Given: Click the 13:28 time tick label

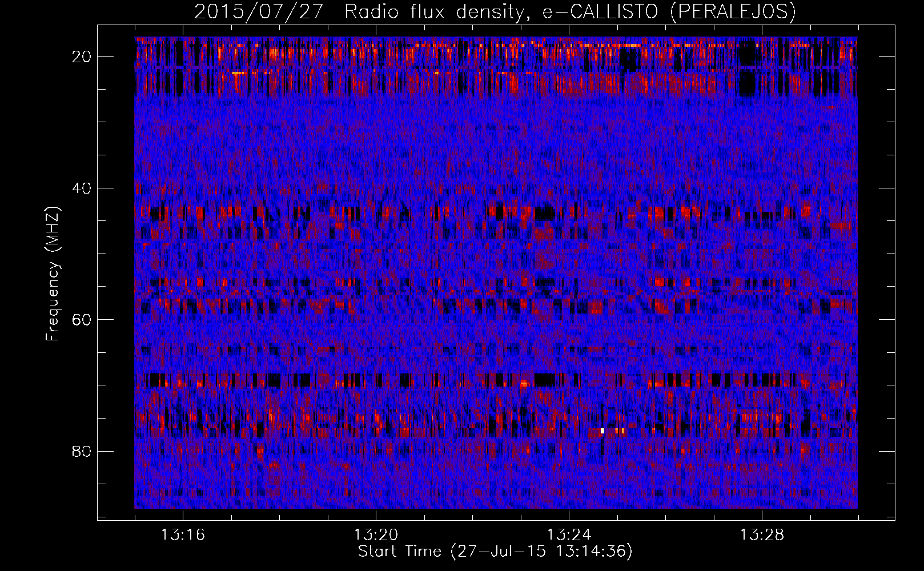Looking at the screenshot, I should [762, 535].
